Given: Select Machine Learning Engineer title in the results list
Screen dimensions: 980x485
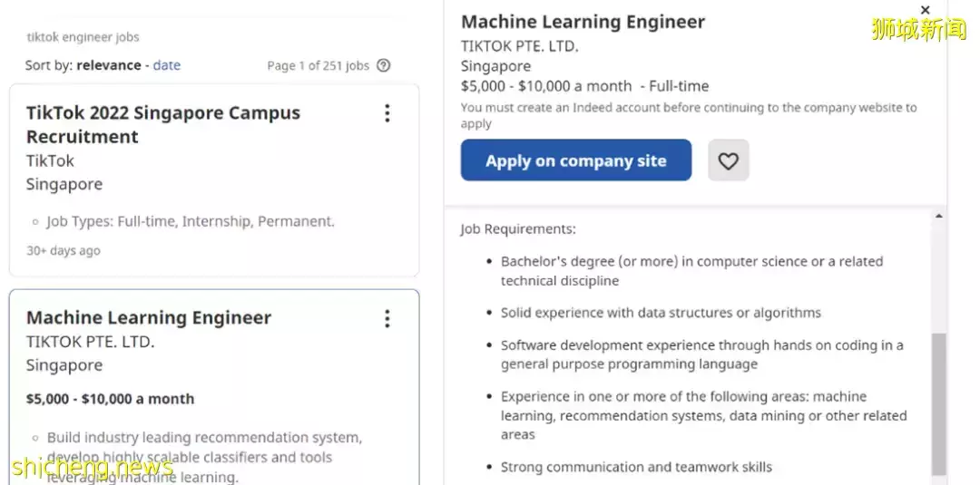Looking at the screenshot, I should click(x=149, y=318).
